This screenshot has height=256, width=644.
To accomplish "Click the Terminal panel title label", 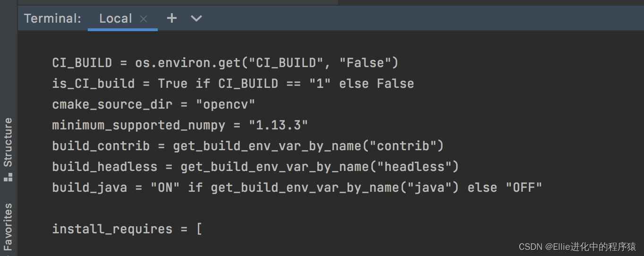I will [x=52, y=19].
